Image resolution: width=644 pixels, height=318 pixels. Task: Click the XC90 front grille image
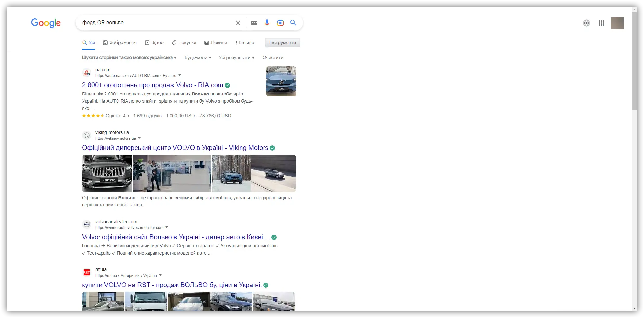click(x=107, y=173)
